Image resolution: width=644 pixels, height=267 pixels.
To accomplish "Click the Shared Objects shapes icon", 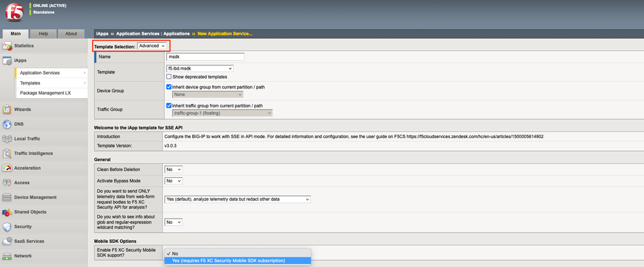I will (x=7, y=212).
